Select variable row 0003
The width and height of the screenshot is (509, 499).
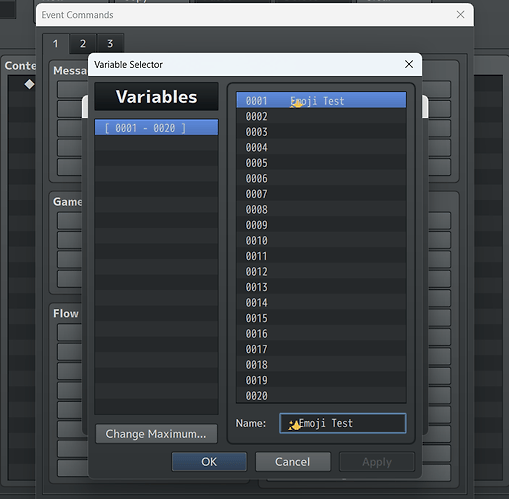tap(321, 131)
